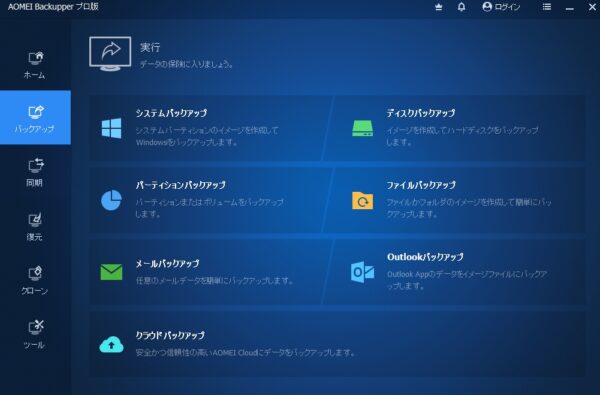Click the 実行 heading text

coord(150,47)
